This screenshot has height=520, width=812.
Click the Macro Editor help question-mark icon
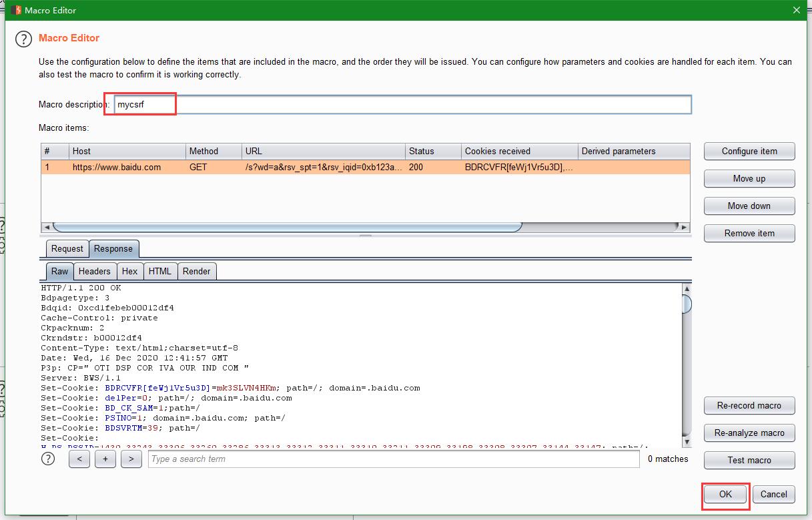pos(23,39)
